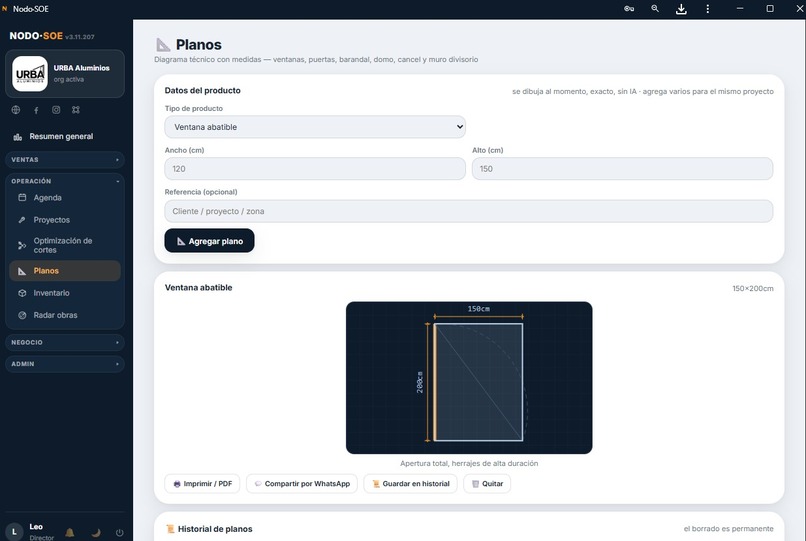Image resolution: width=806 pixels, height=541 pixels.
Task: Go to Proyectos in sidebar
Action: pos(65,220)
